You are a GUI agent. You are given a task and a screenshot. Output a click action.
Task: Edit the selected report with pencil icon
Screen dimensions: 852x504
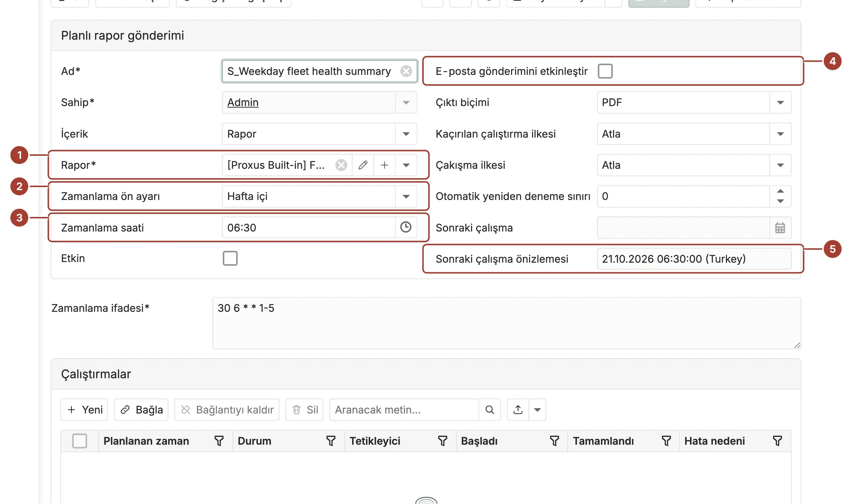tap(363, 165)
